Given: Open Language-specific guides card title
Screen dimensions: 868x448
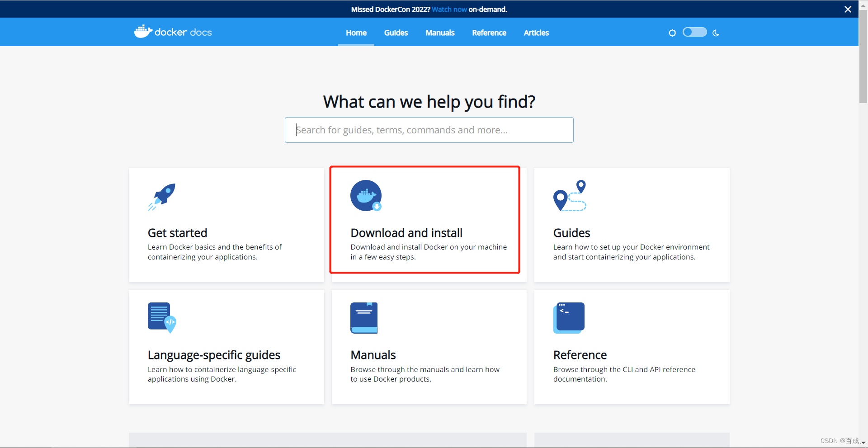Looking at the screenshot, I should pyautogui.click(x=214, y=355).
